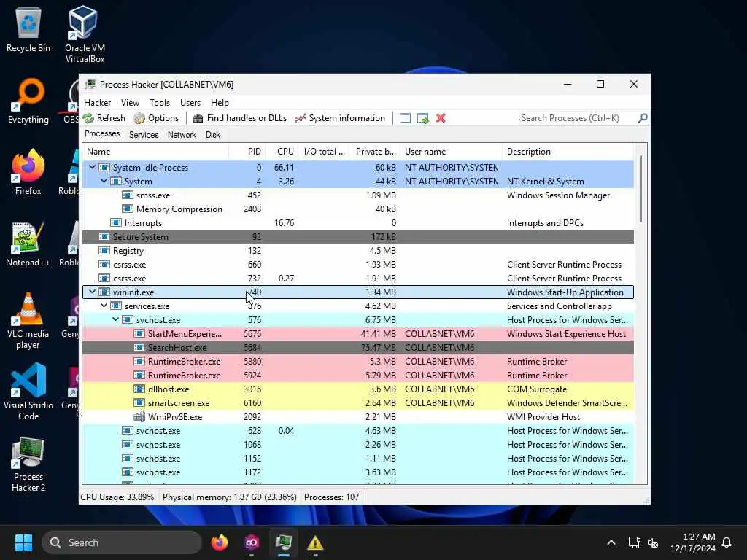The width and height of the screenshot is (747, 560).
Task: Sort by Private bytes column header
Action: tap(375, 152)
